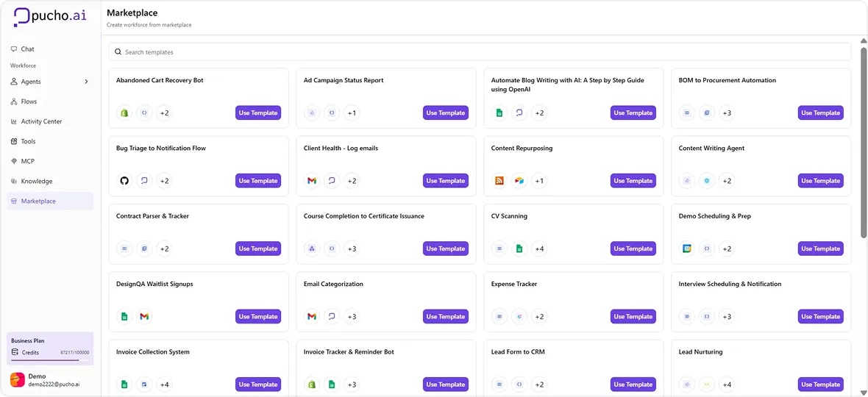Click first icon on Contract Parser & Tracker

(124, 248)
